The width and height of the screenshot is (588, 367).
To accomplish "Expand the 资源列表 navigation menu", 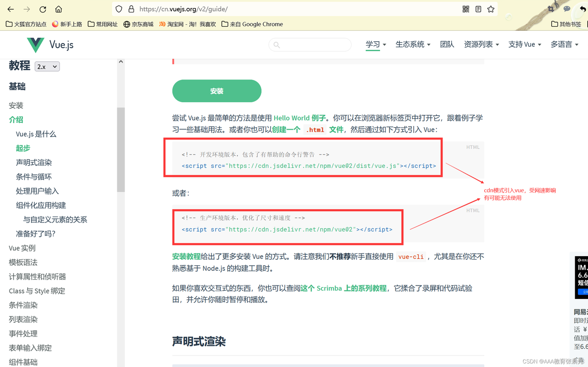I will point(482,44).
